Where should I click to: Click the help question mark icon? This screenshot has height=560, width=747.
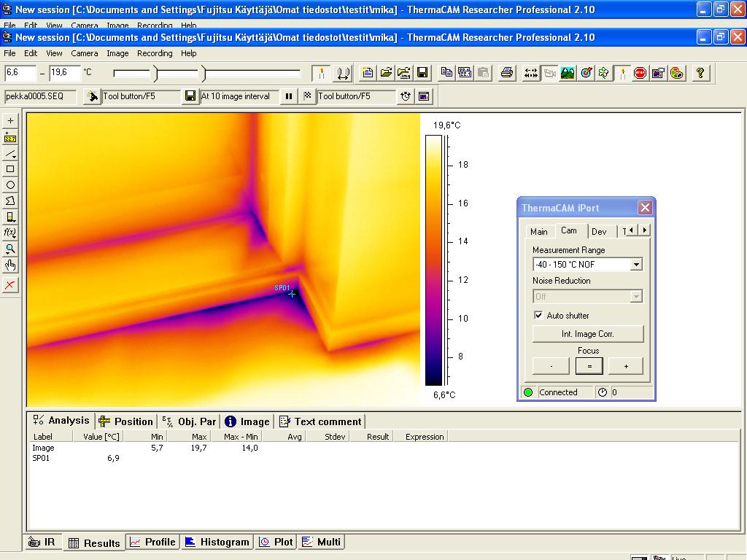pyautogui.click(x=700, y=73)
